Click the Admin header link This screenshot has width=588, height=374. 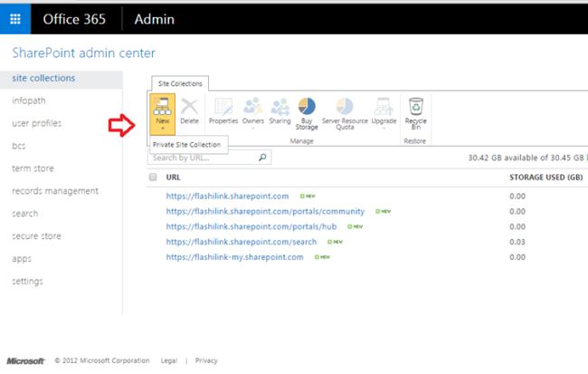[155, 19]
